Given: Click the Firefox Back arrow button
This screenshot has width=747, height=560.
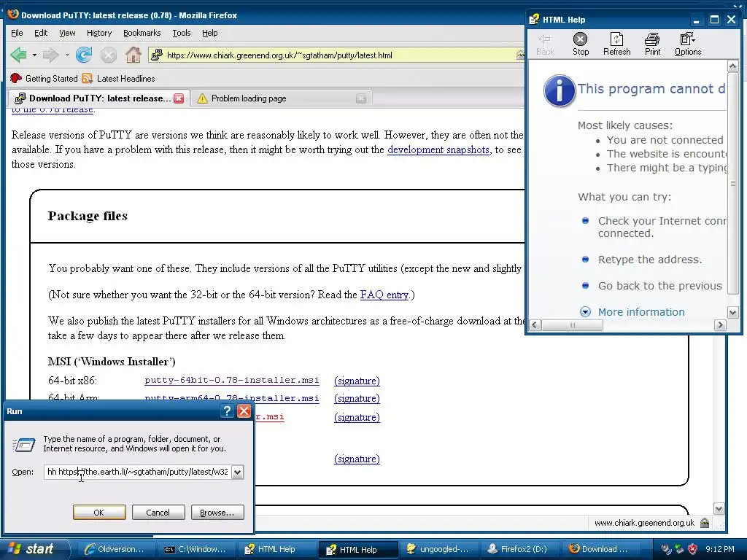Looking at the screenshot, I should tap(18, 55).
